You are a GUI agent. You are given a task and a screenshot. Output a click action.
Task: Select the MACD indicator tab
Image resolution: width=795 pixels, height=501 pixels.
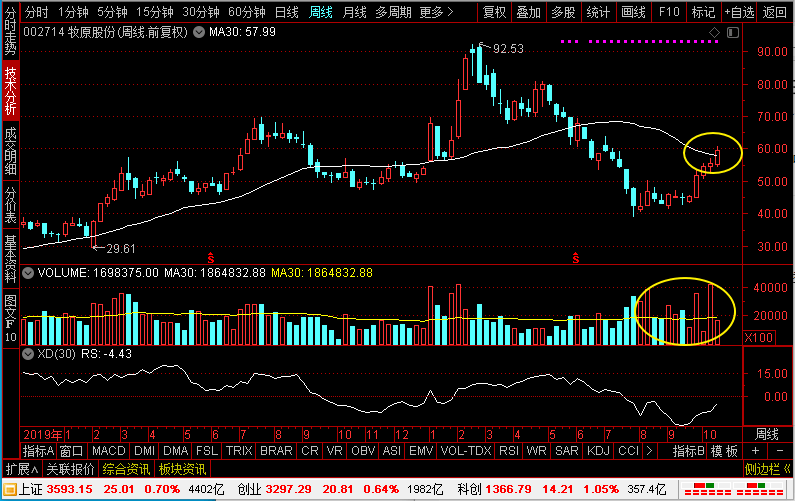tap(109, 451)
